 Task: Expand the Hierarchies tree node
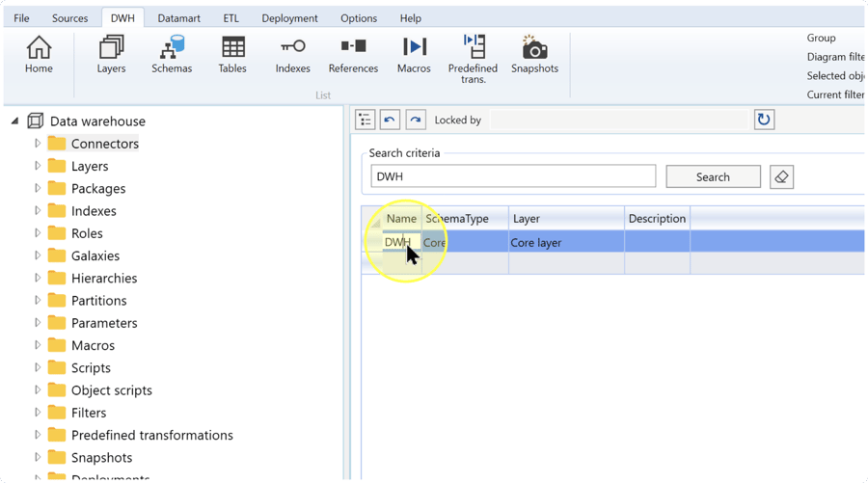pyautogui.click(x=37, y=278)
